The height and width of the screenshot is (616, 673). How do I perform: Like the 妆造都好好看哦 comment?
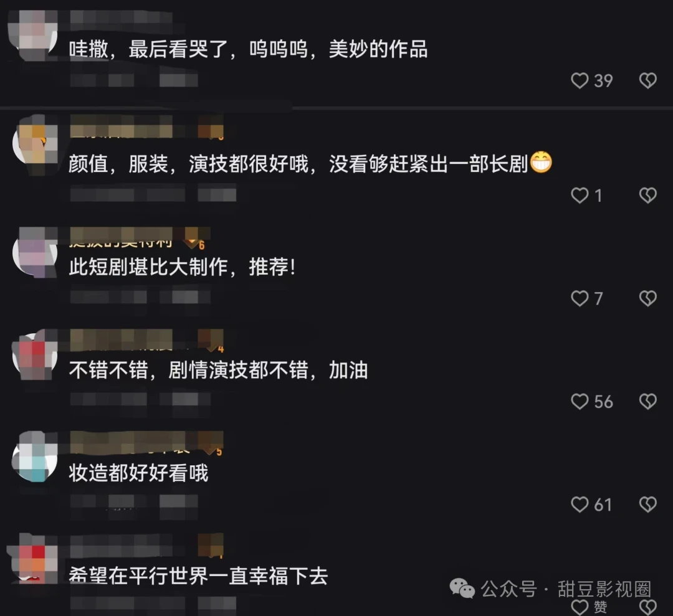(580, 505)
